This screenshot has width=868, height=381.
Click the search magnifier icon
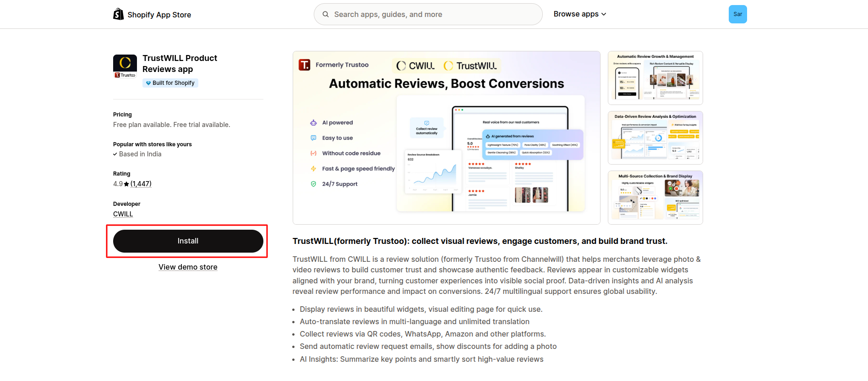pos(326,14)
